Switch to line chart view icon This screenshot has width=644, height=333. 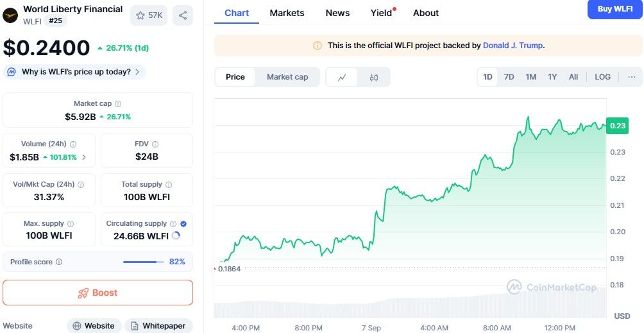pyautogui.click(x=342, y=77)
